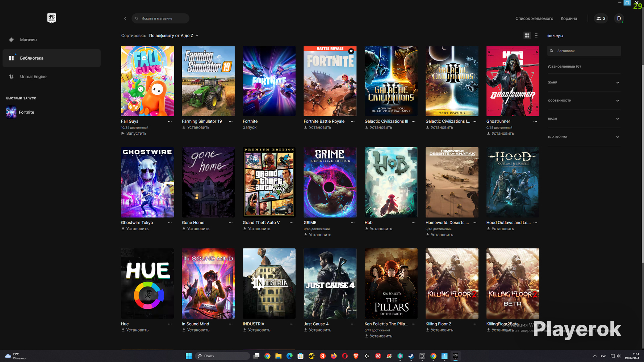644x362 pixels.
Task: Filter by Установленные (6) games
Action: 564,67
